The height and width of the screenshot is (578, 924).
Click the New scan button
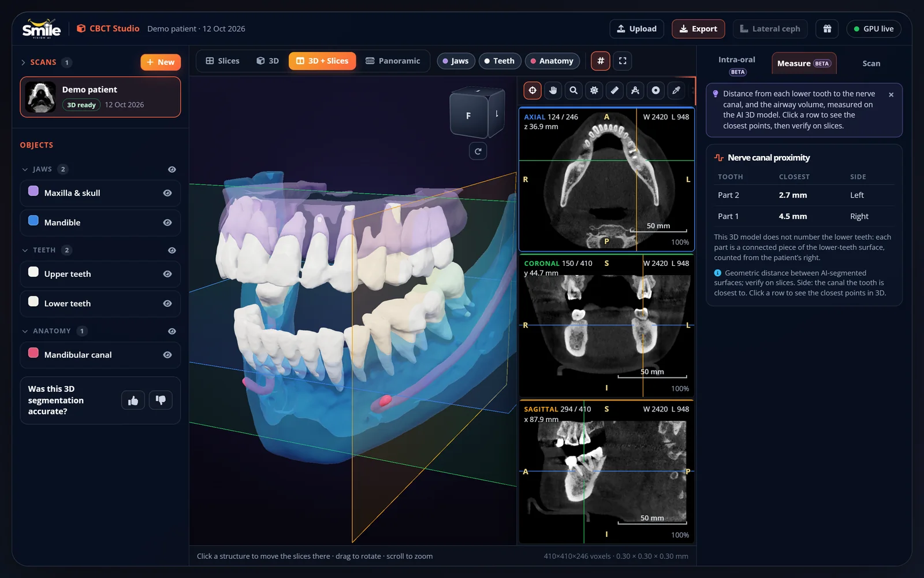click(161, 62)
